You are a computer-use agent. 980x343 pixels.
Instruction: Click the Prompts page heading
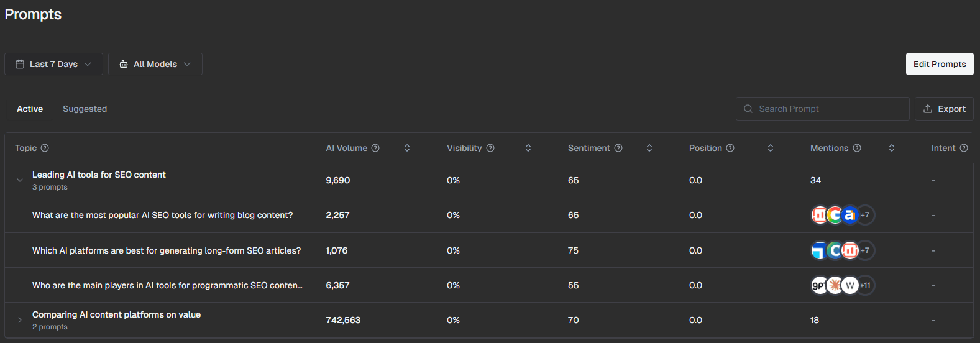point(33,14)
